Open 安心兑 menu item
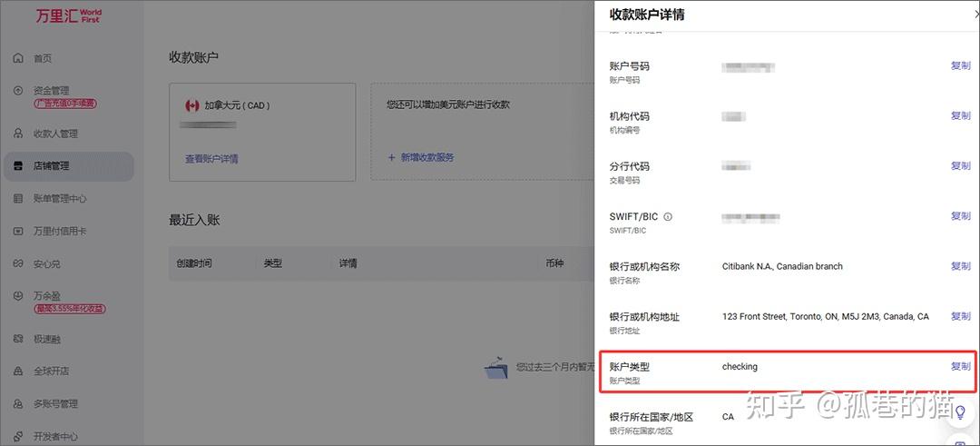The width and height of the screenshot is (980, 446). coord(47,263)
